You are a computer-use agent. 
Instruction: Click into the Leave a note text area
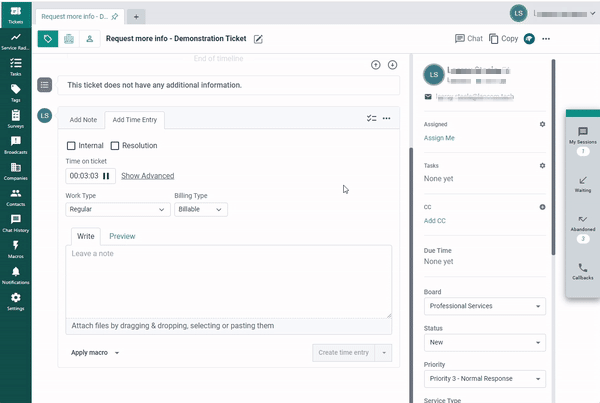[228, 281]
